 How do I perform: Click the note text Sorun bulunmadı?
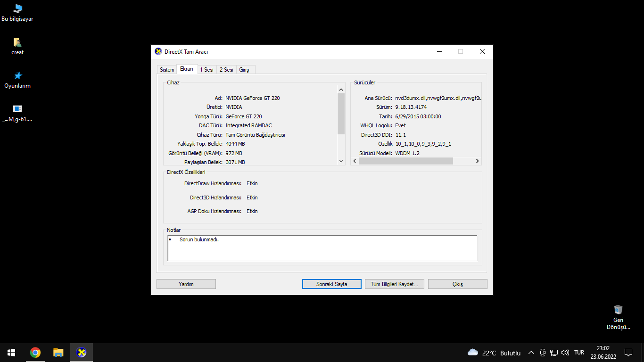199,239
